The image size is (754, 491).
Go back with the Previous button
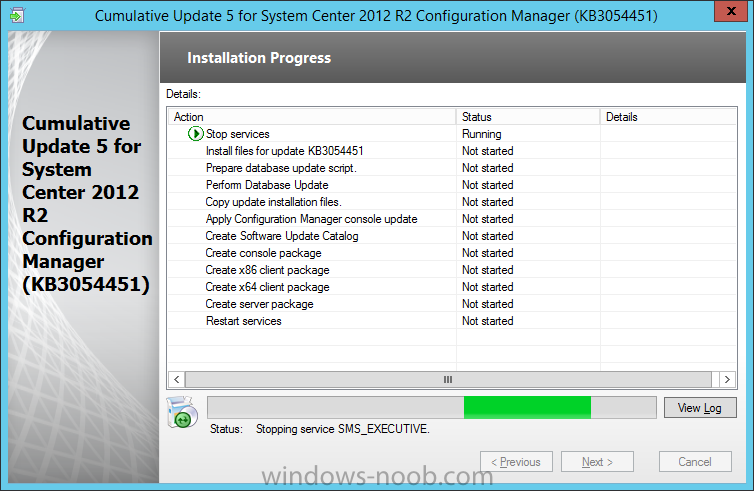tap(516, 462)
